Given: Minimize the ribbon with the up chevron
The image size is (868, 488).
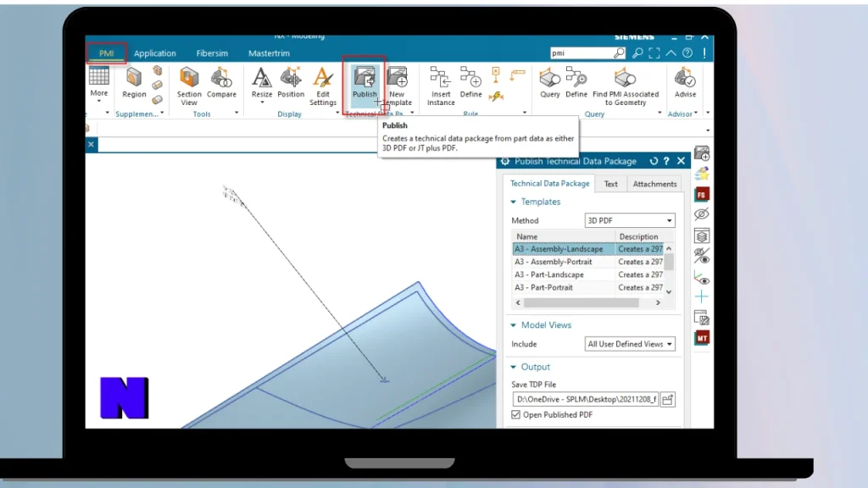Looking at the screenshot, I should pos(671,53).
